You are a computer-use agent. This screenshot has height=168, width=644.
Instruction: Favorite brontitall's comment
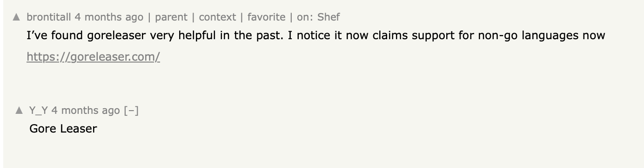pos(266,17)
